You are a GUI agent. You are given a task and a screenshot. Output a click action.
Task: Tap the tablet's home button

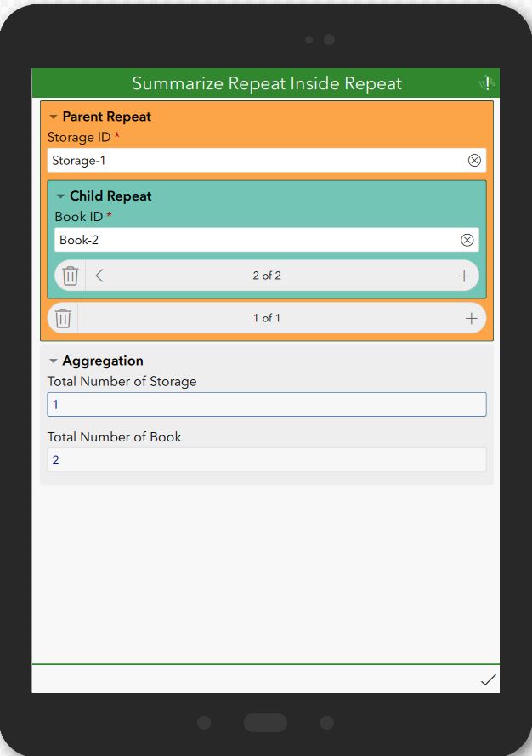265,723
